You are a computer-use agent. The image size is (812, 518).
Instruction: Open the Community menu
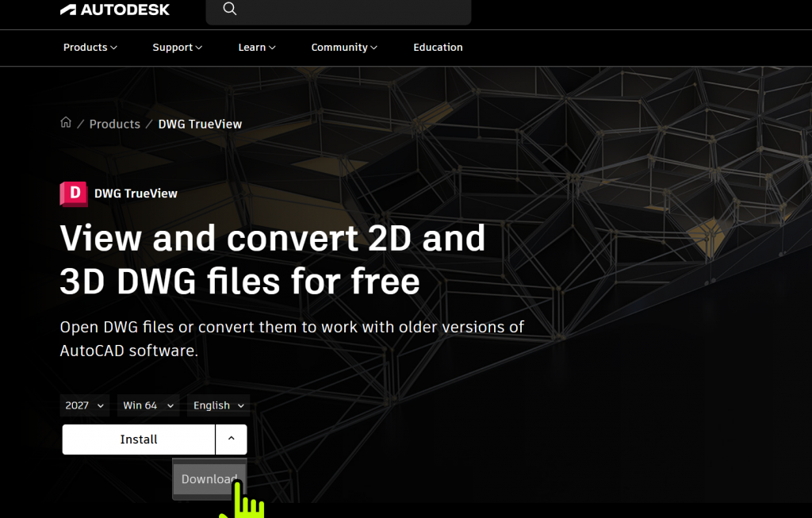[344, 47]
